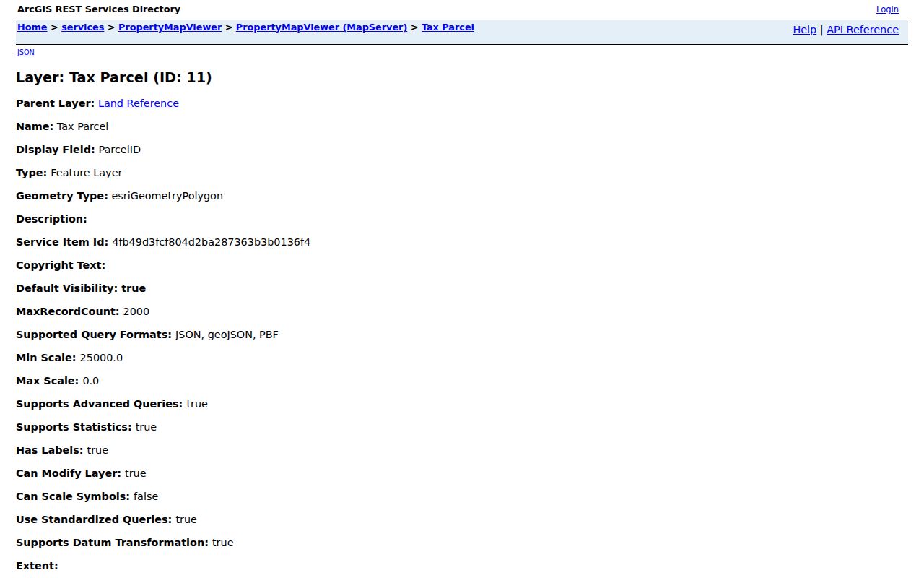Click the Tax Parcel breadcrumb link
The height and width of the screenshot is (578, 924).
tap(448, 27)
